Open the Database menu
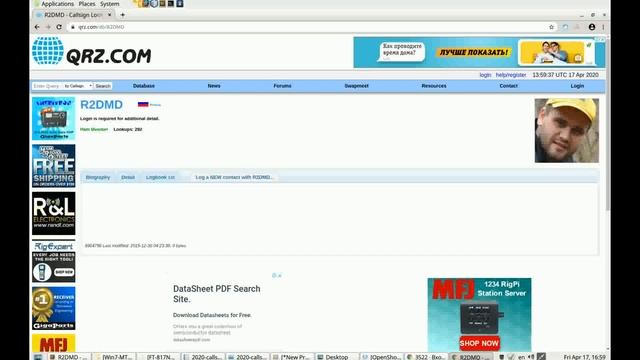This screenshot has height=360, width=640. pyautogui.click(x=144, y=86)
